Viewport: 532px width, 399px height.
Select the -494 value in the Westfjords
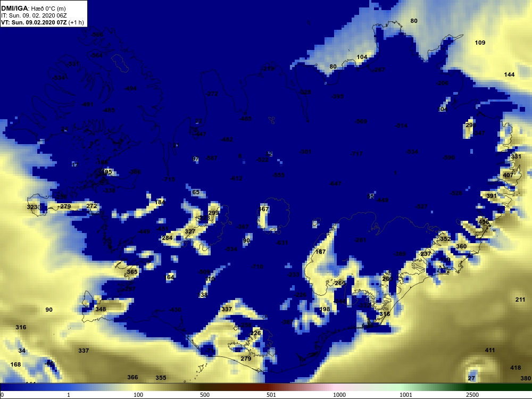point(130,88)
